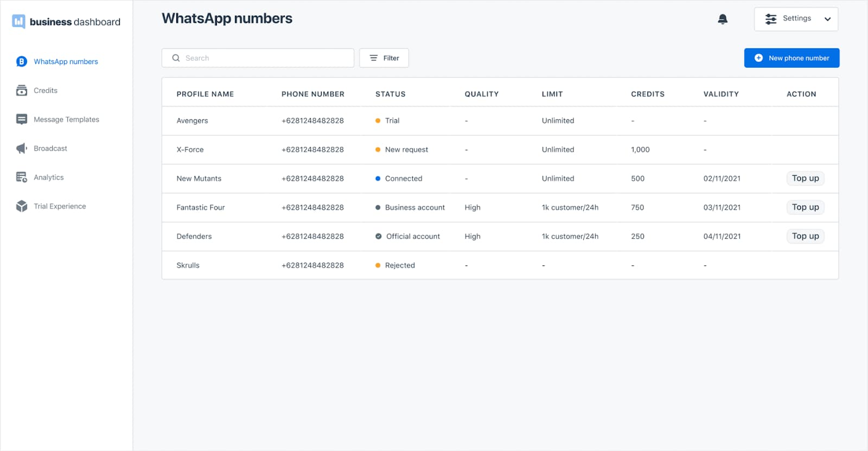868x451 pixels.
Task: Sort by STATUS column header
Action: point(390,94)
